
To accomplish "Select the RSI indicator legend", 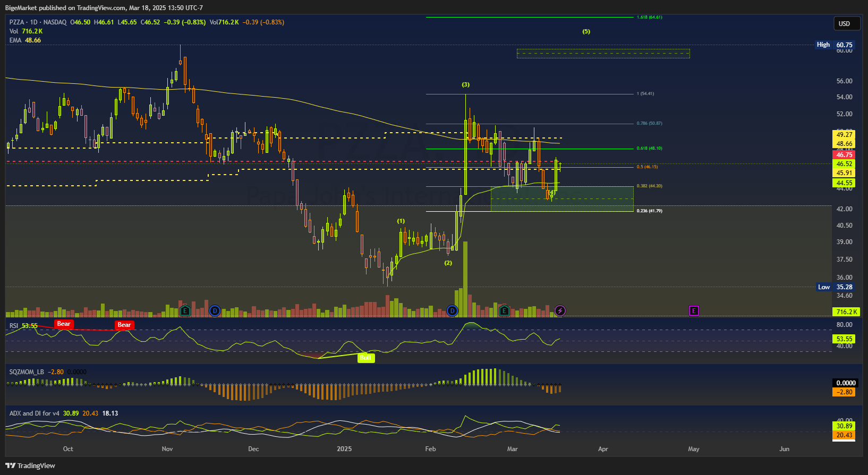I will coord(23,326).
